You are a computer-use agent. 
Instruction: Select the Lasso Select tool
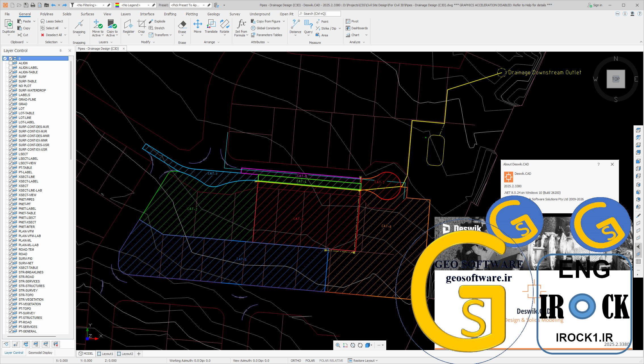[x=52, y=21]
